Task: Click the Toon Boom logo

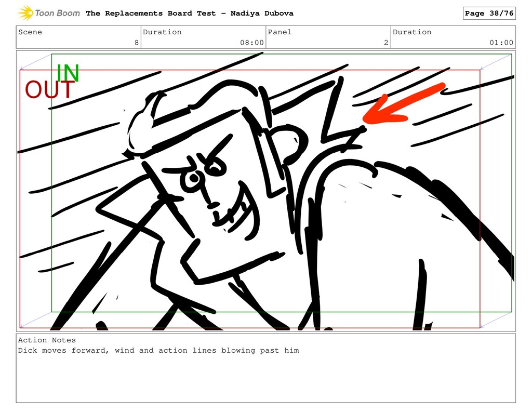Action: [x=49, y=13]
